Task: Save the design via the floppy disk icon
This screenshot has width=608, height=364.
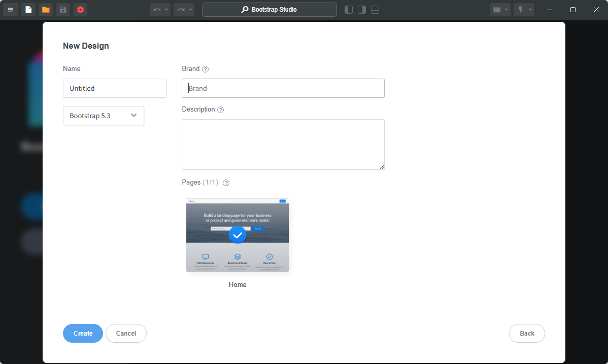Action: pyautogui.click(x=63, y=9)
